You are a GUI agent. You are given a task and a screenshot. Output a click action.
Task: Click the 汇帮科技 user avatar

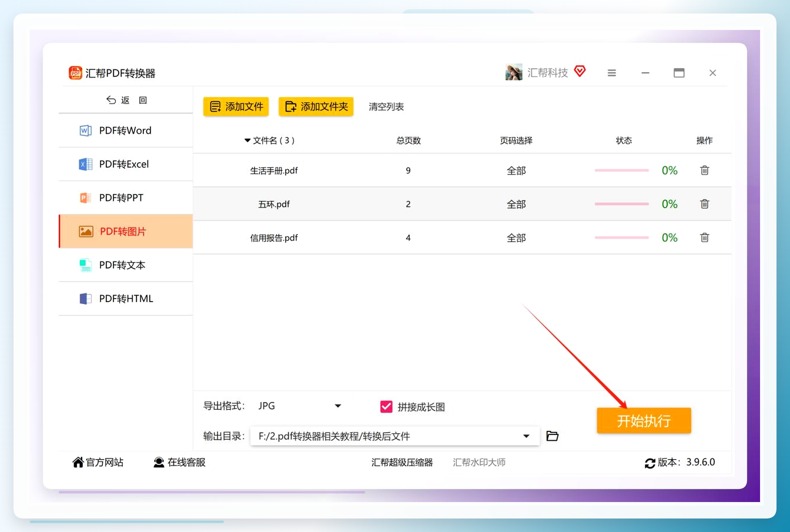coord(514,72)
